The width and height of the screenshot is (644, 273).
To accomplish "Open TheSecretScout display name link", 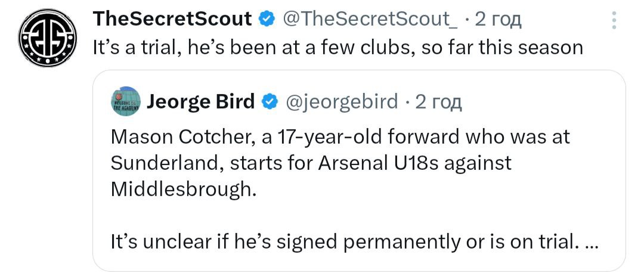I will (x=172, y=20).
